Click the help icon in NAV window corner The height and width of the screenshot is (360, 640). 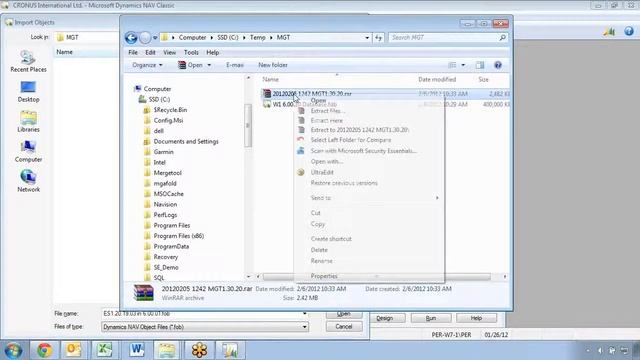629,31
